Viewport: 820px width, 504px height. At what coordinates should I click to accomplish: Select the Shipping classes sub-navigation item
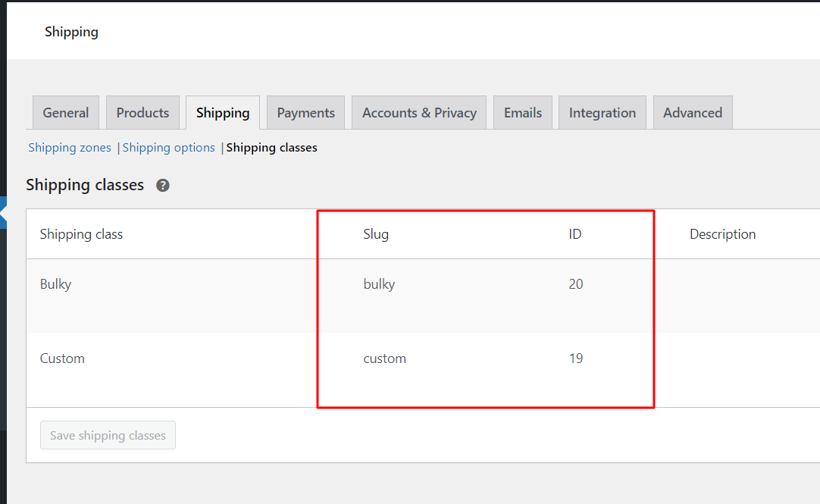(271, 148)
